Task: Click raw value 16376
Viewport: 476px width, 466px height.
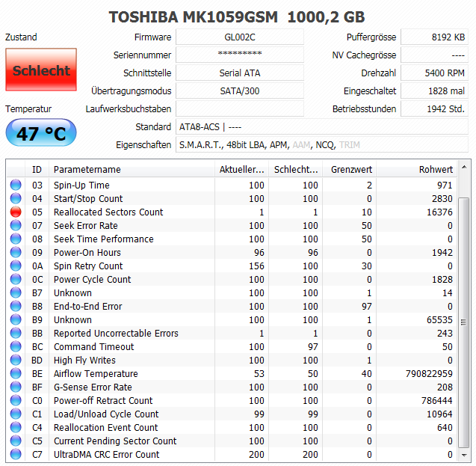Action: [439, 212]
